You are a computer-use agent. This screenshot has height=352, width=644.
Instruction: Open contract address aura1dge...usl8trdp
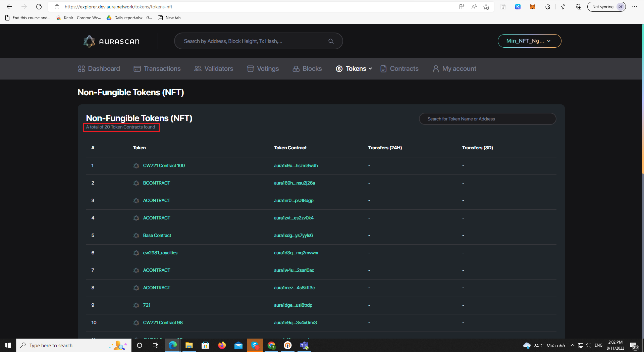pyautogui.click(x=293, y=305)
